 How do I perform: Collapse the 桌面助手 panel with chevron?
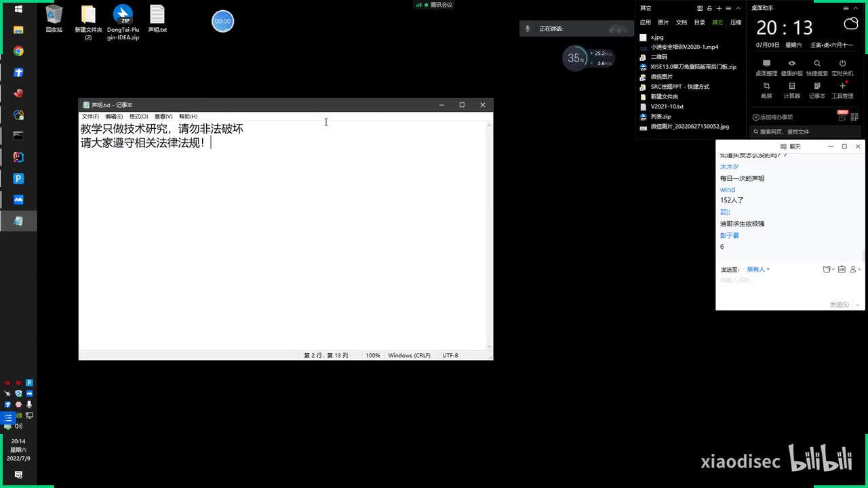coord(856,8)
